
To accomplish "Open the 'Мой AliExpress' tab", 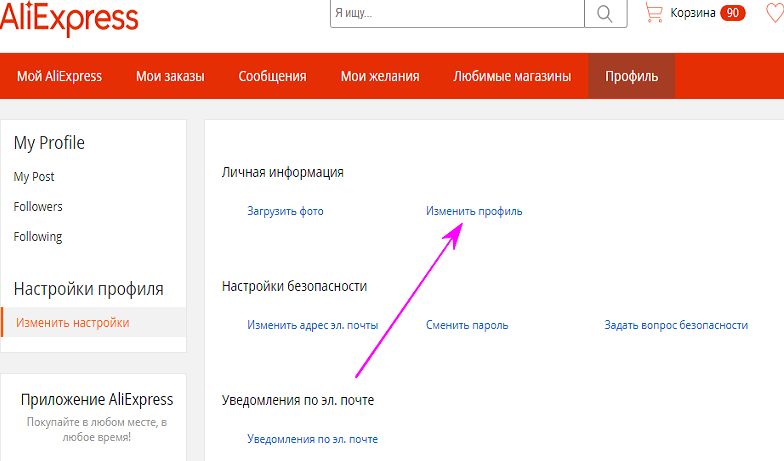I will coord(60,76).
